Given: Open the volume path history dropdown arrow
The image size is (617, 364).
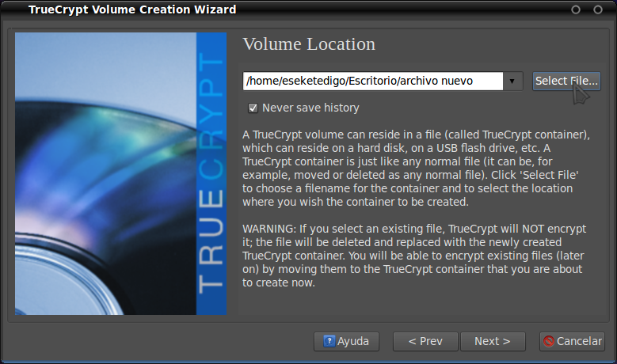Looking at the screenshot, I should pyautogui.click(x=512, y=81).
